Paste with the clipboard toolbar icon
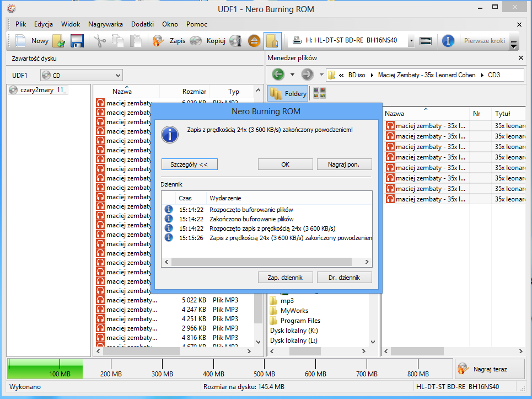Viewport: 532px width, 399px height. click(x=136, y=41)
